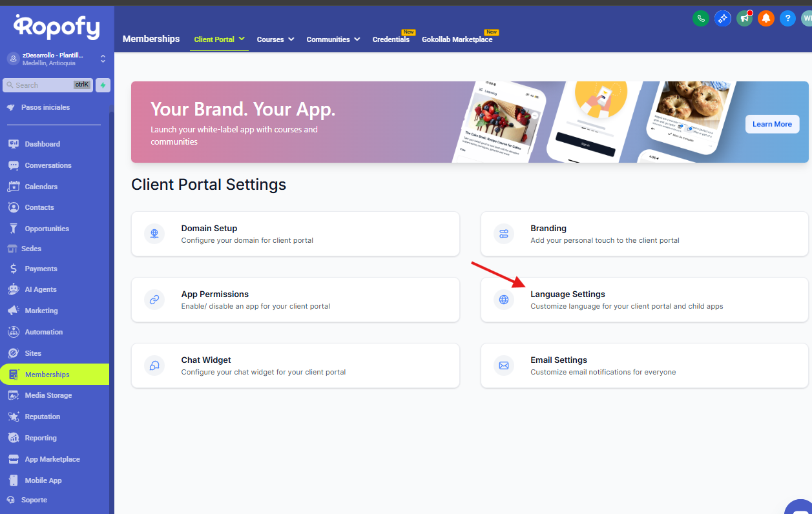Expand the Client Portal dropdown tab
The image size is (812, 514).
pos(220,39)
